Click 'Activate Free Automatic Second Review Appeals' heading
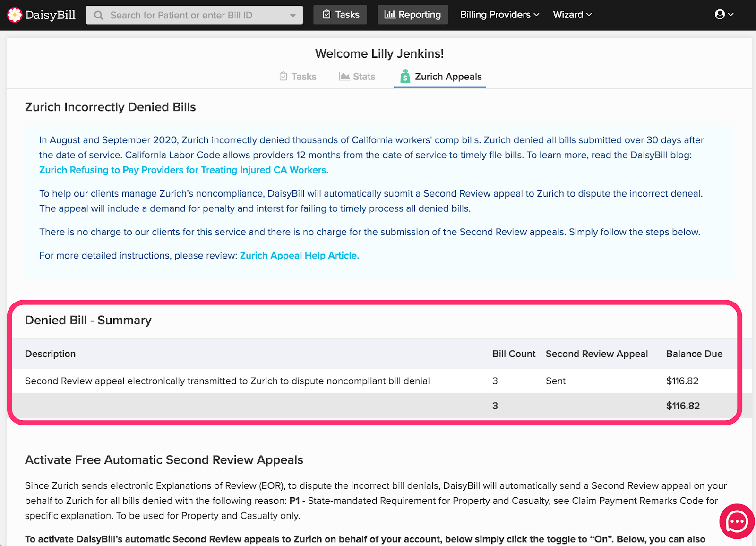756x546 pixels. coord(164,460)
